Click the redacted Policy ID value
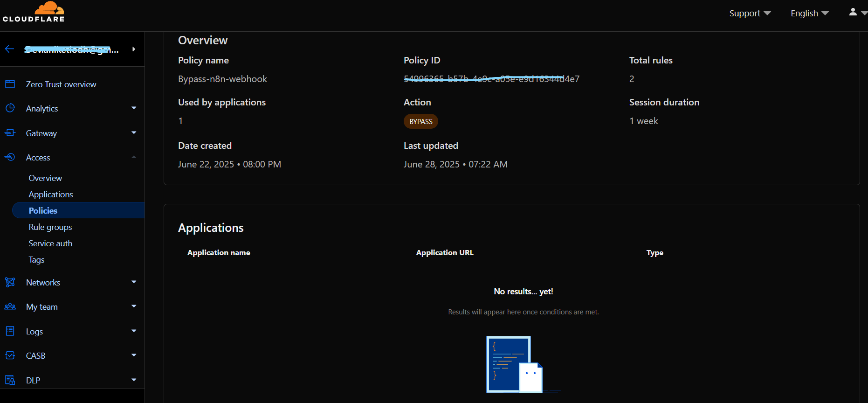The image size is (868, 403). pyautogui.click(x=491, y=79)
